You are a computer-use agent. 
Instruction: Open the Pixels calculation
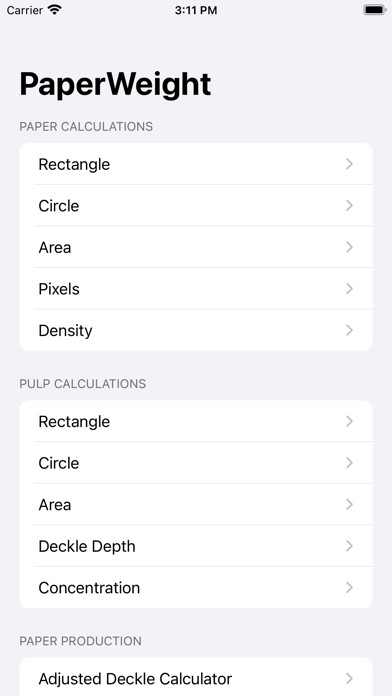tap(196, 289)
